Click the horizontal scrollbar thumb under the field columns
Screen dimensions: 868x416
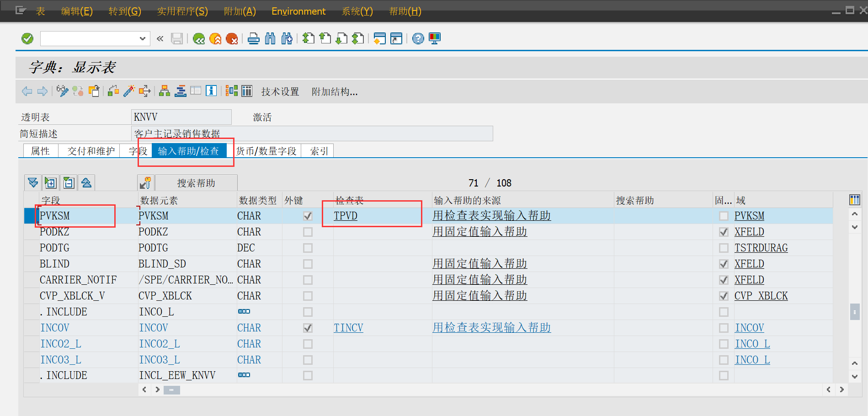click(x=171, y=390)
